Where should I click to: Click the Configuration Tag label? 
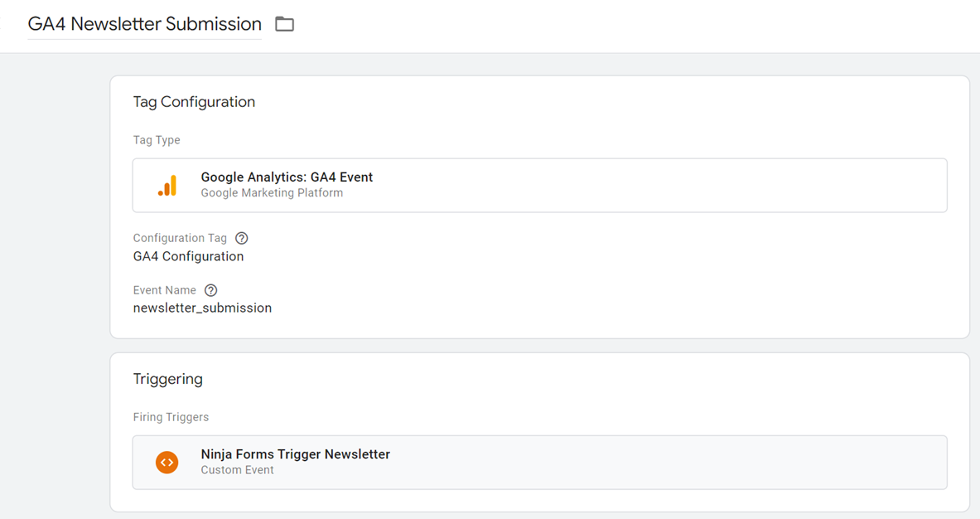coord(180,238)
